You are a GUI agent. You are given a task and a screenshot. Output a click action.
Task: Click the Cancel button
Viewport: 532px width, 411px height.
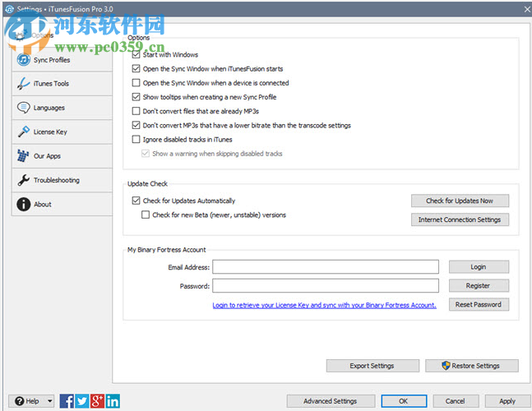[456, 401]
